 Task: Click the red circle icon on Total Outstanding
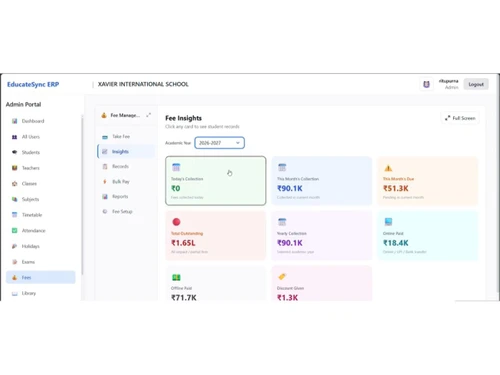pos(176,222)
